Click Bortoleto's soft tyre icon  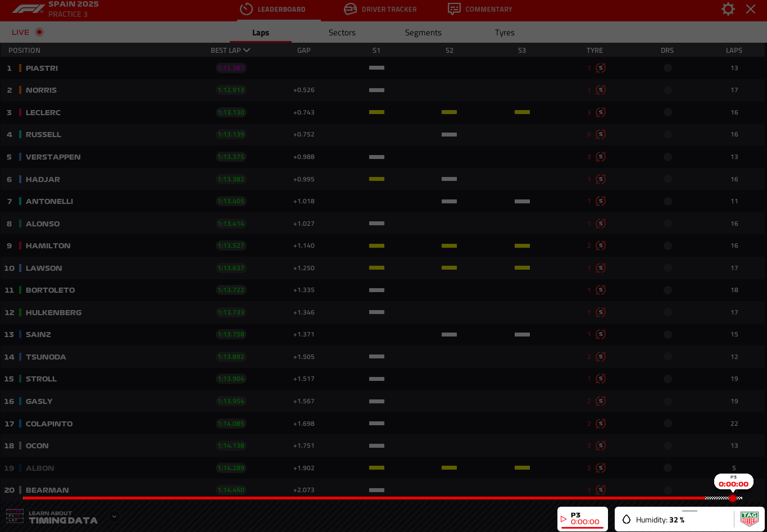[x=601, y=290]
